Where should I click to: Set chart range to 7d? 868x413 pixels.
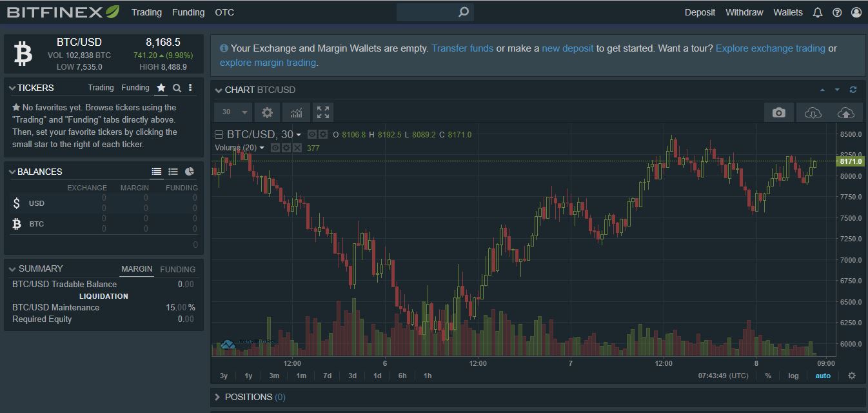click(x=327, y=376)
